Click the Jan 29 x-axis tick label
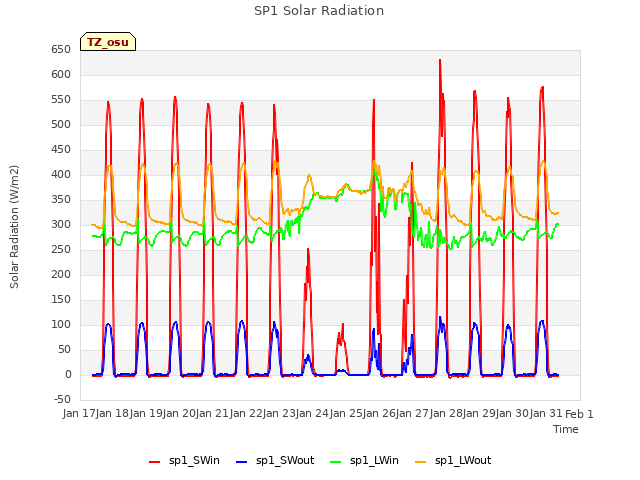This screenshot has width=640, height=480. point(480,413)
